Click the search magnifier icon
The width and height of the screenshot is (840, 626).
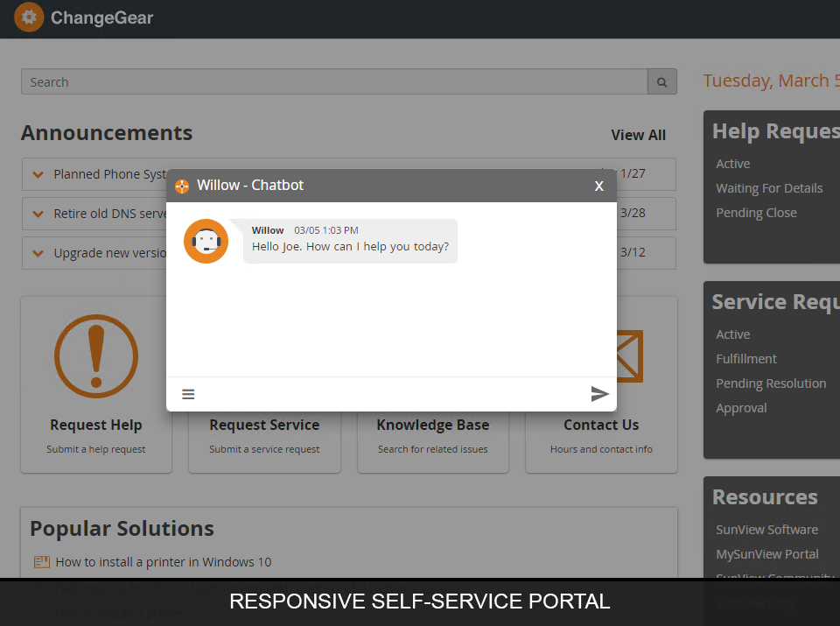tap(661, 81)
